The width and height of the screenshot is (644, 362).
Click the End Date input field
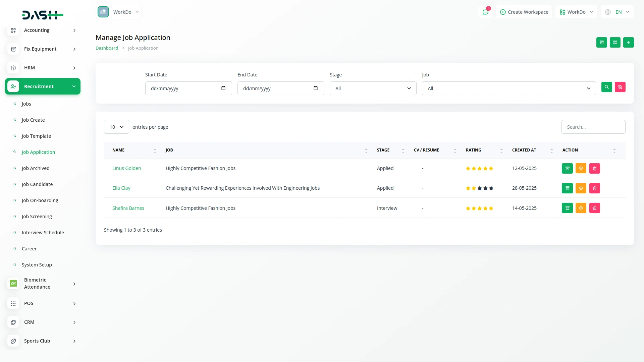pyautogui.click(x=281, y=88)
